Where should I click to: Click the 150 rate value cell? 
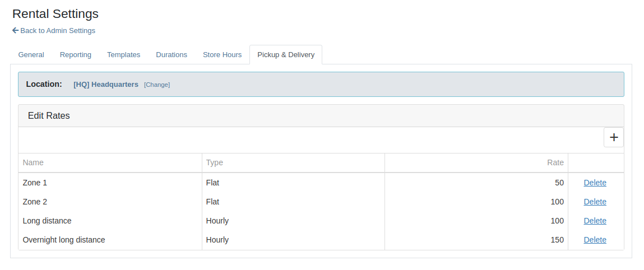476,240
